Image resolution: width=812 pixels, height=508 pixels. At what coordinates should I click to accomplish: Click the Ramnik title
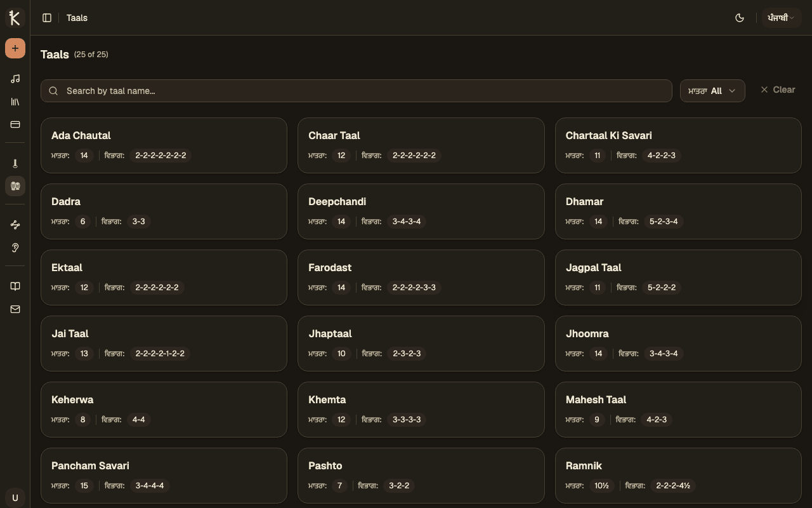coord(584,465)
